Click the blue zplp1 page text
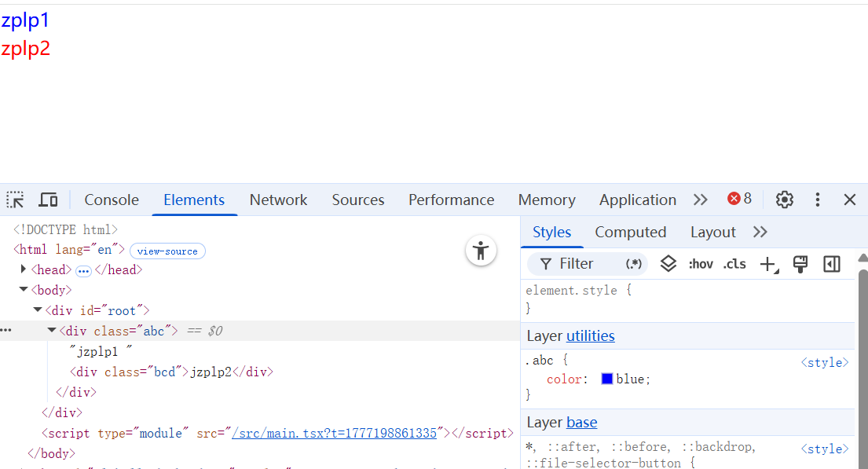The height and width of the screenshot is (469, 868). tap(25, 20)
